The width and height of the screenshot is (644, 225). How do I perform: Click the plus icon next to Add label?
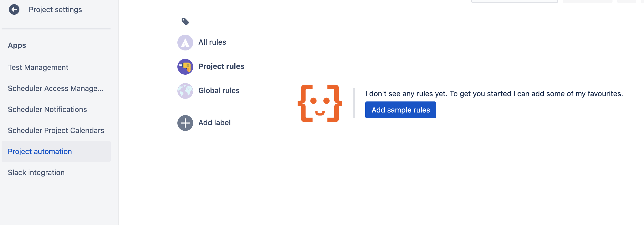pos(185,122)
